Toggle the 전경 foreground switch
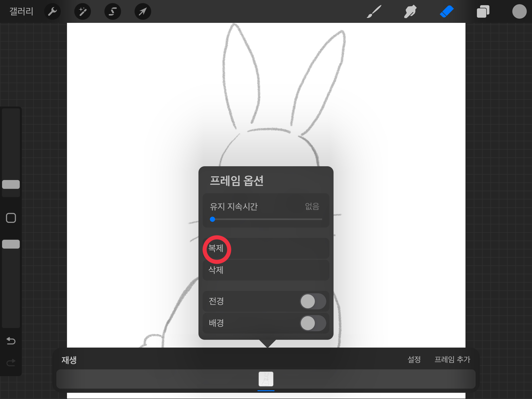The image size is (532, 399). pos(313,301)
